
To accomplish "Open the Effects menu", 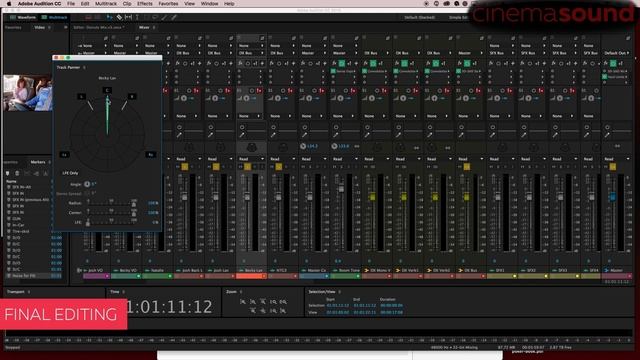I will (144, 4).
